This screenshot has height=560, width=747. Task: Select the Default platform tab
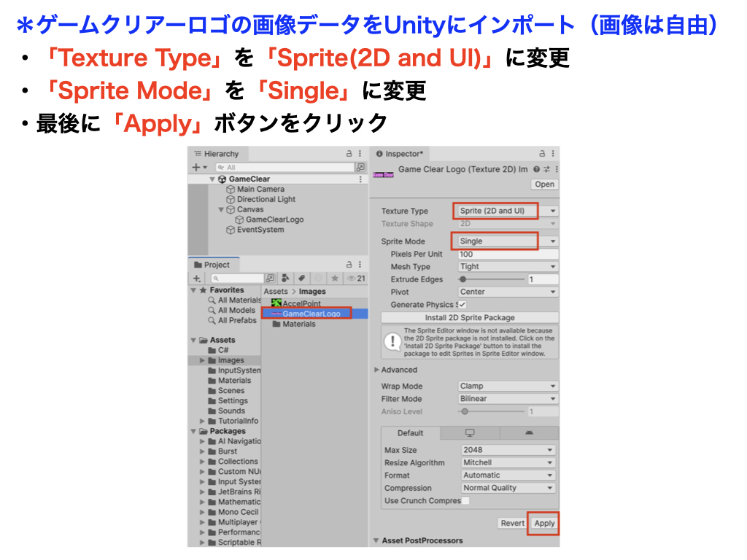tap(410, 433)
